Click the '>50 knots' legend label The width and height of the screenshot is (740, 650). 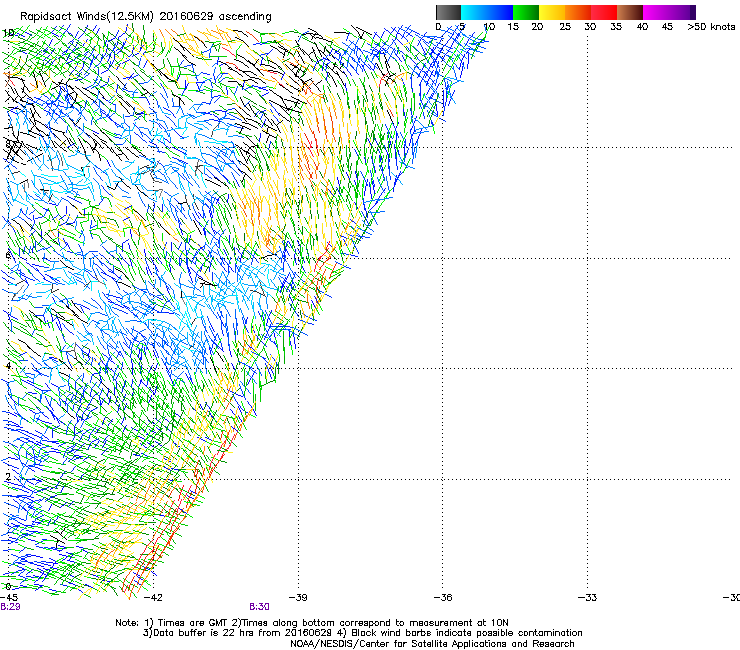pyautogui.click(x=711, y=27)
